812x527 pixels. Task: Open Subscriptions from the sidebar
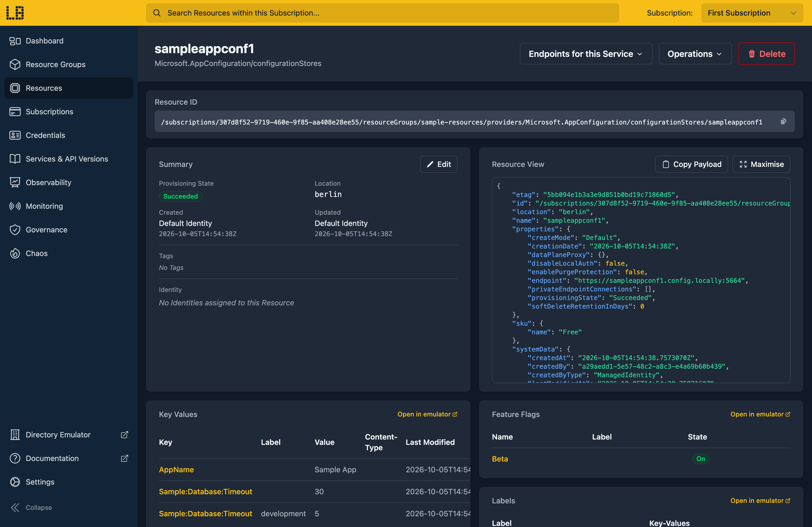coord(68,111)
